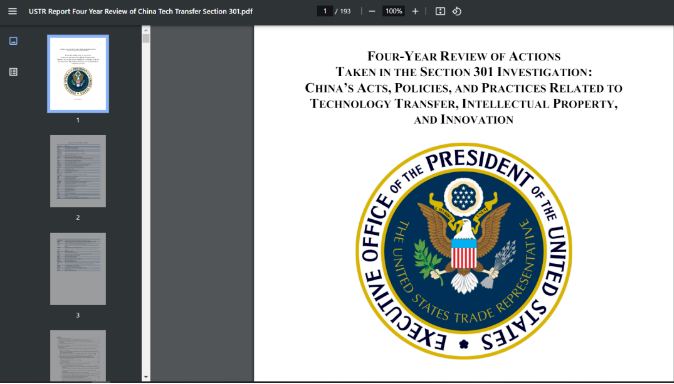Switch to document outline view icon
674x384 pixels.
pos(13,72)
